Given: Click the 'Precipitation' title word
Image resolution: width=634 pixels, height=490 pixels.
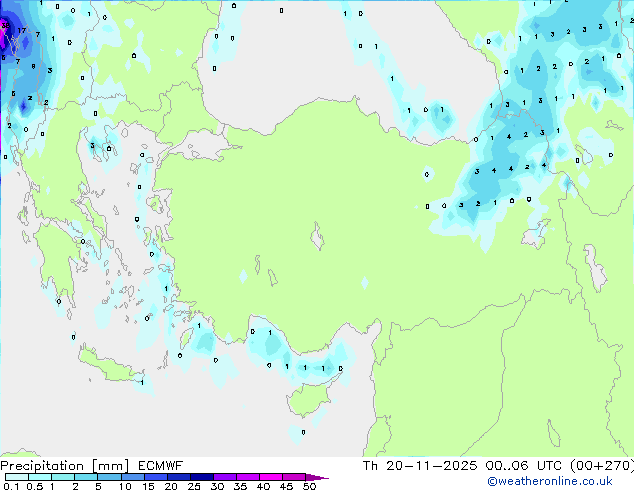Looking at the screenshot, I should click(x=42, y=466).
